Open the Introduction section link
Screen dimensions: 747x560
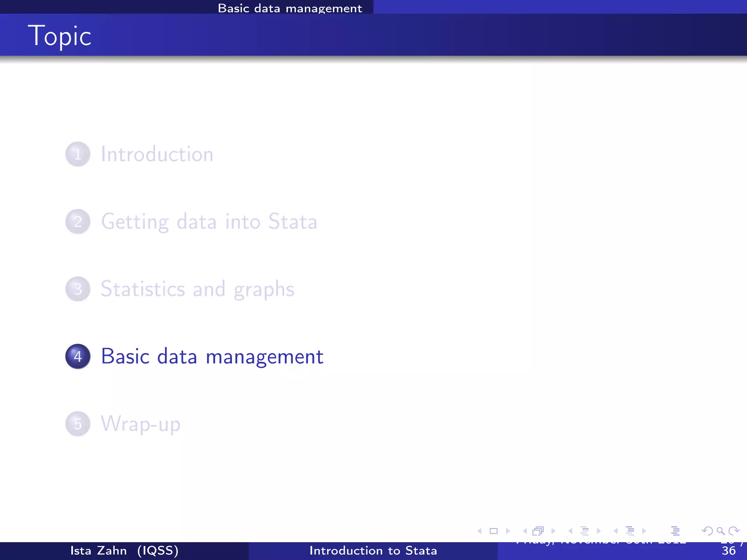click(157, 154)
